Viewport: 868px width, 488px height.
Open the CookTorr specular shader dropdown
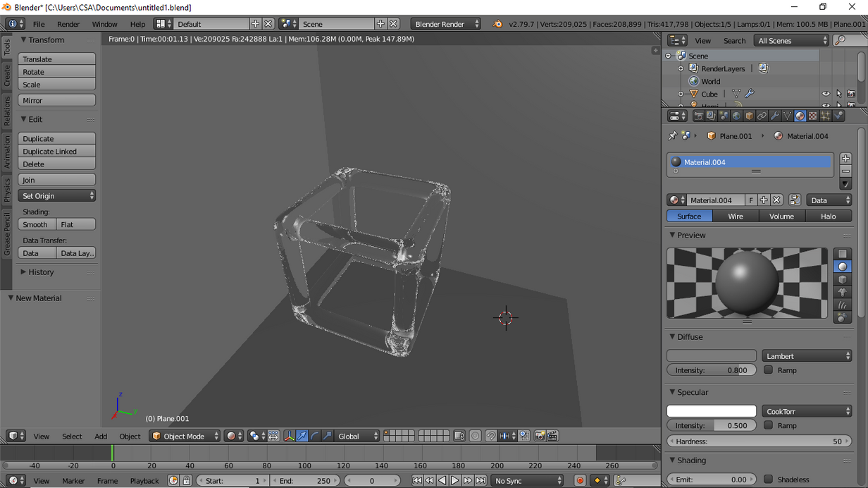click(x=807, y=411)
